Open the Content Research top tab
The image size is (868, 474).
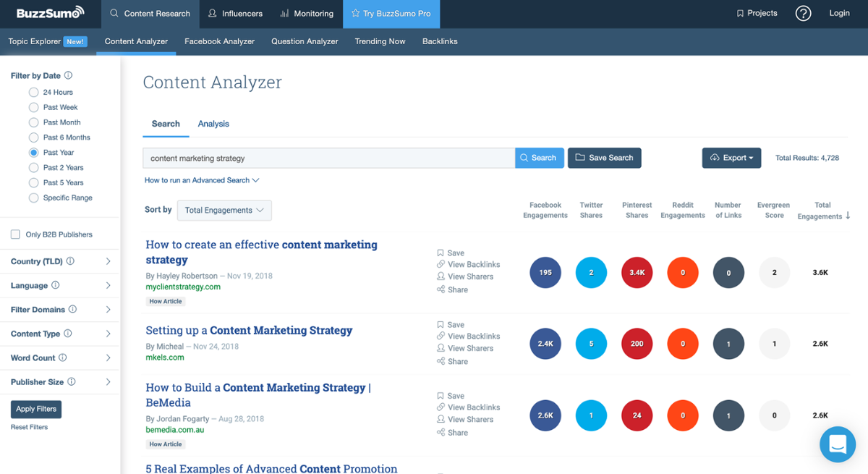pyautogui.click(x=150, y=14)
